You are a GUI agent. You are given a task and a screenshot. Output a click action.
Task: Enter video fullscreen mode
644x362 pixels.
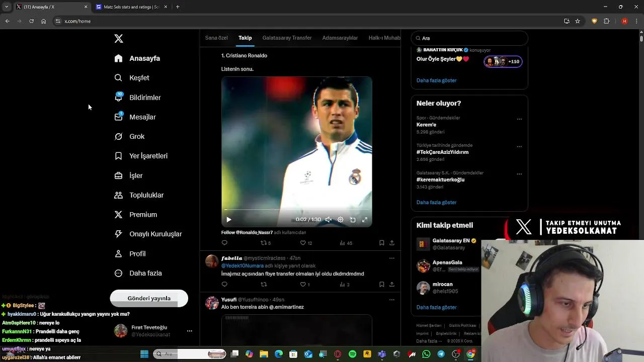[365, 220]
